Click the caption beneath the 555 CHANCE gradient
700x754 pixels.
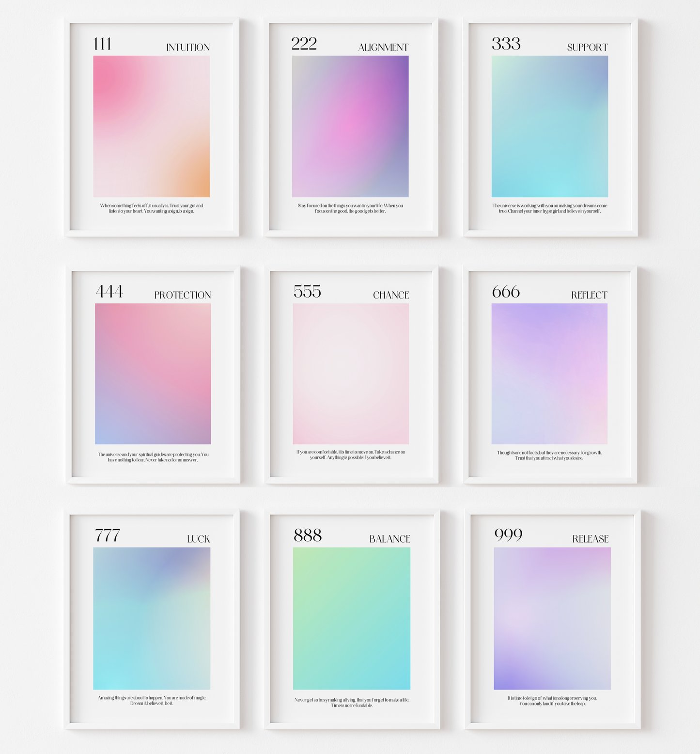[351, 455]
